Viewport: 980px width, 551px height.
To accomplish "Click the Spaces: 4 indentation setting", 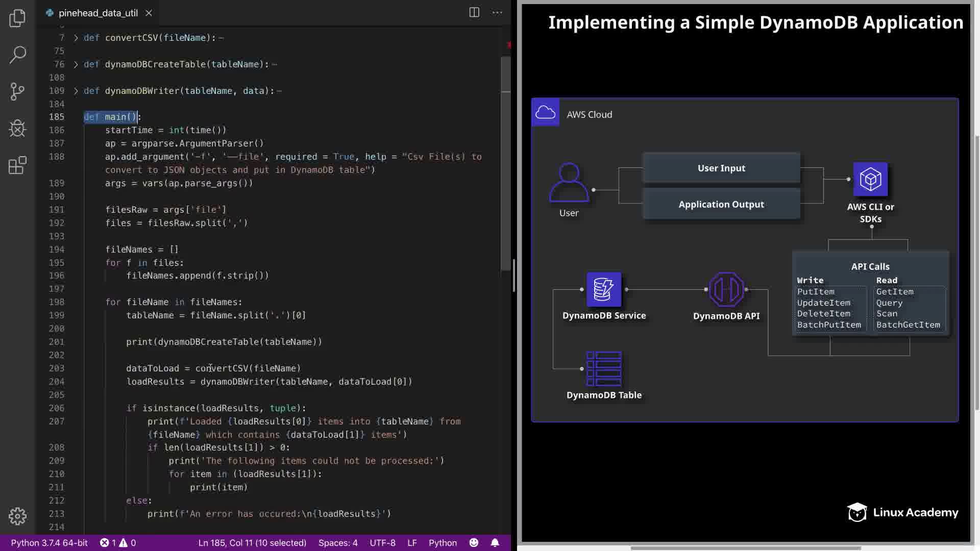I will (337, 542).
